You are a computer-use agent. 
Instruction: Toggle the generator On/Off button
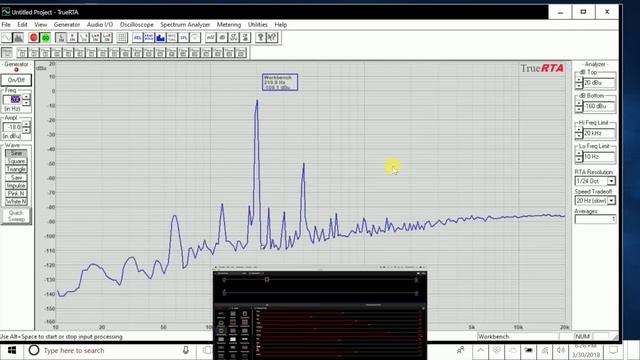click(x=16, y=80)
